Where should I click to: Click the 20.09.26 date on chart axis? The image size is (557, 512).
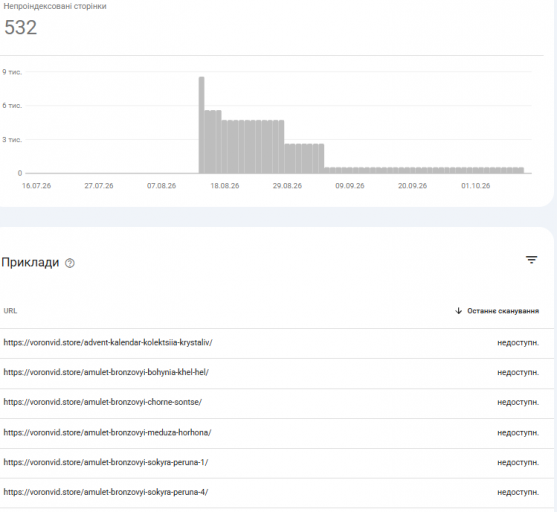tap(412, 186)
